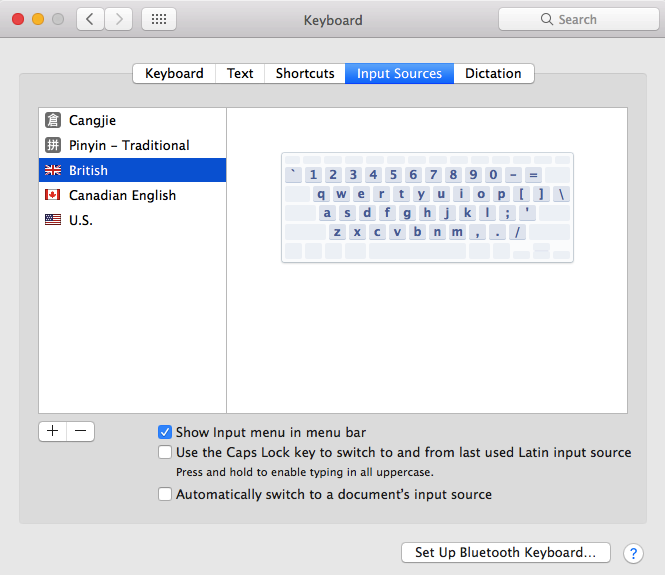The width and height of the screenshot is (665, 575).
Task: Remove selected input source with minus button
Action: pyautogui.click(x=81, y=431)
